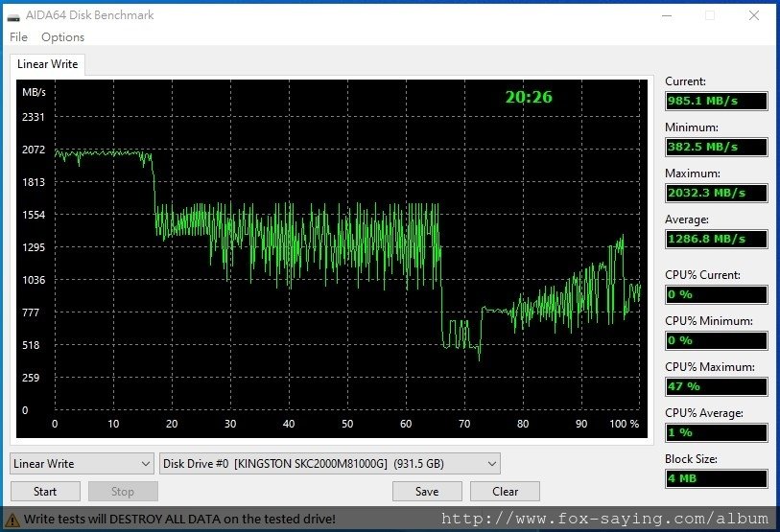
Task: Click the 100 % x-axis label
Action: pyautogui.click(x=625, y=424)
